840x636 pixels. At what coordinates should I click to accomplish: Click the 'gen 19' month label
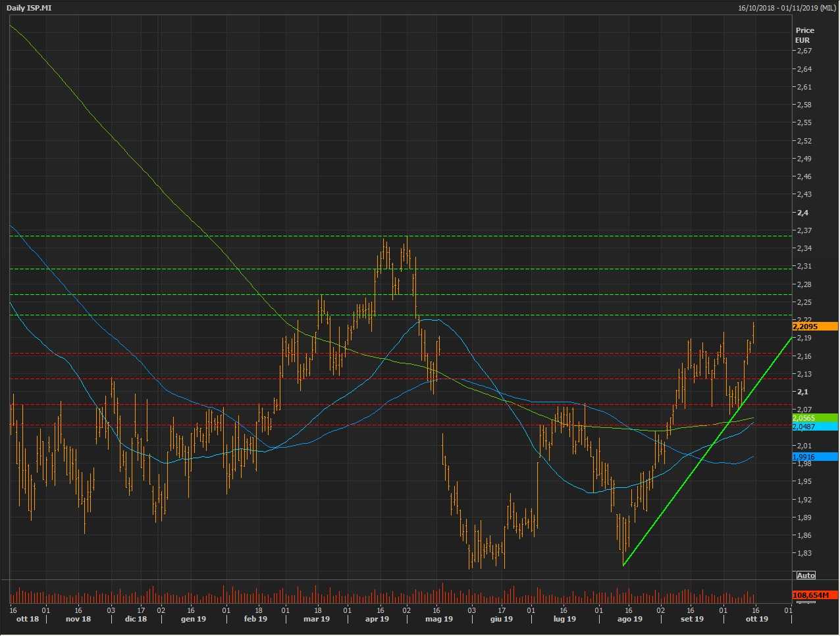(x=194, y=619)
